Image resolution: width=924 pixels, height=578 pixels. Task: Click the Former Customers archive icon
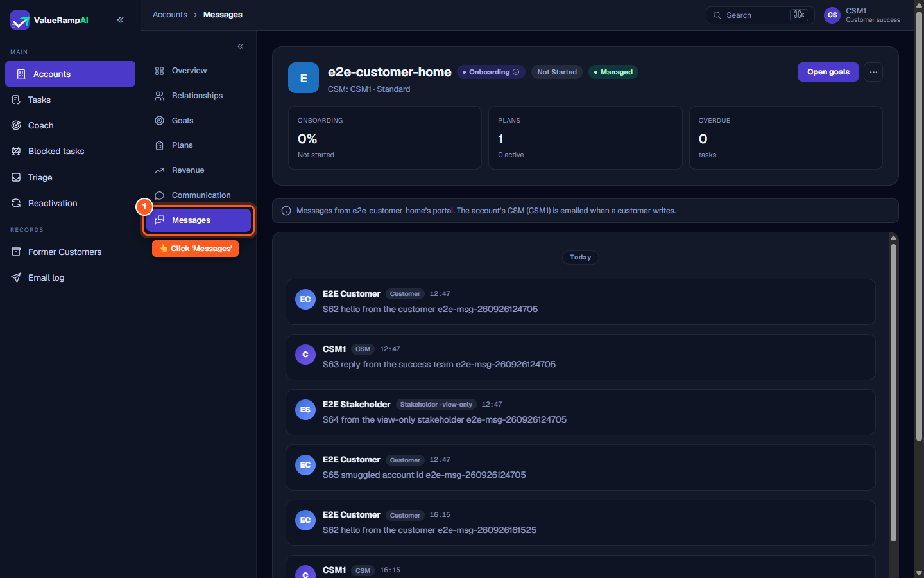tap(16, 252)
